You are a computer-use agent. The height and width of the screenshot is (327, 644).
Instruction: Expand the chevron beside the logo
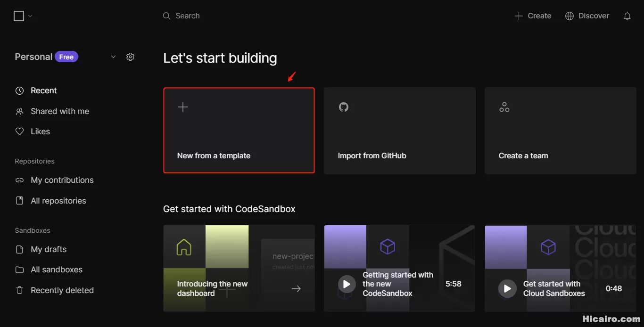point(30,16)
